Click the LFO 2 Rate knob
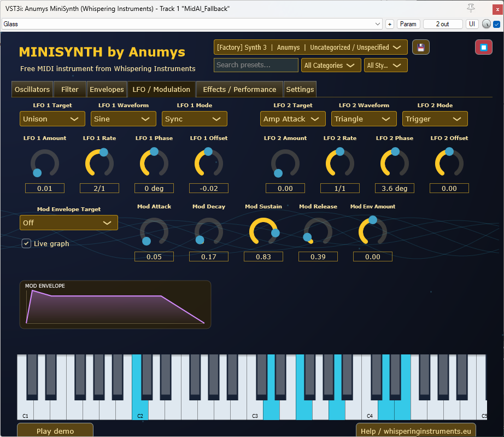The image size is (504, 437). click(x=340, y=162)
